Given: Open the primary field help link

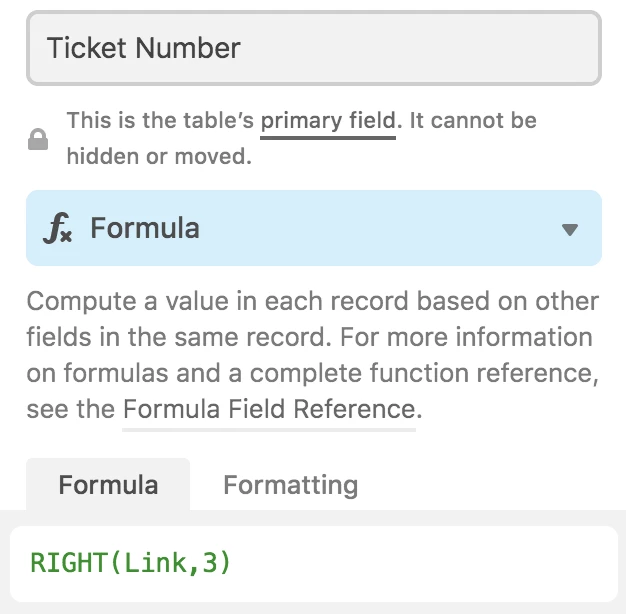Looking at the screenshot, I should pyautogui.click(x=328, y=121).
